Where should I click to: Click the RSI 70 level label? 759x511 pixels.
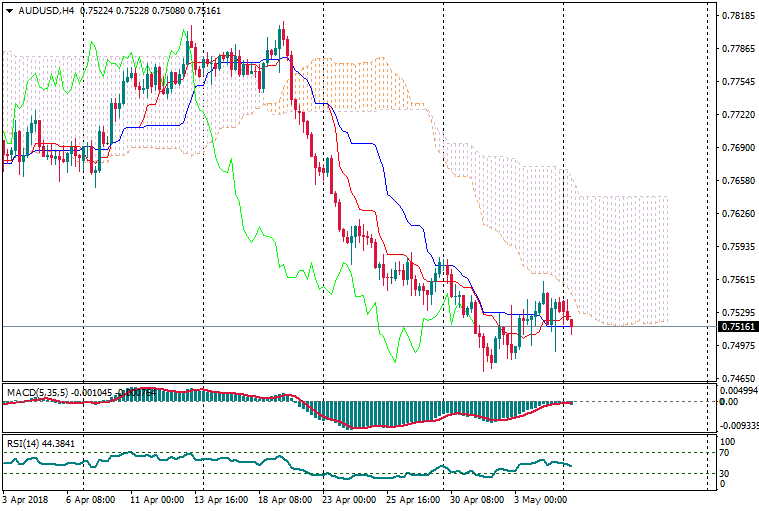727,454
